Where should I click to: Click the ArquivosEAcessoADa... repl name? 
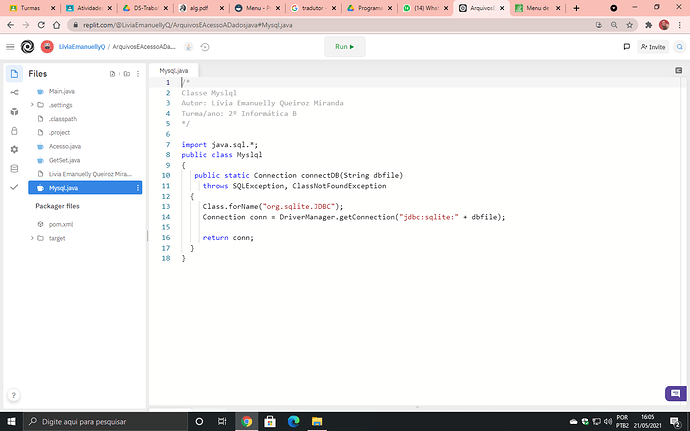[x=144, y=47]
